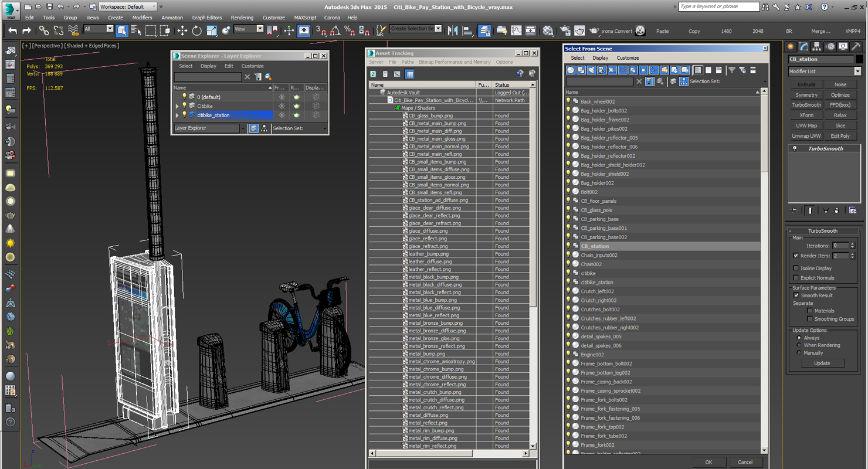Open the MAXScript menu
The height and width of the screenshot is (469, 868).
point(305,18)
